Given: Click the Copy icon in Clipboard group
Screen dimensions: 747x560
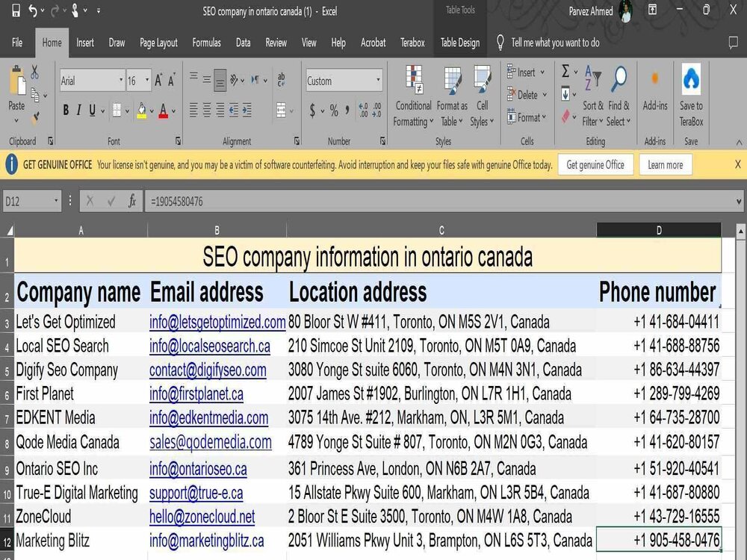Looking at the screenshot, I should pyautogui.click(x=35, y=95).
